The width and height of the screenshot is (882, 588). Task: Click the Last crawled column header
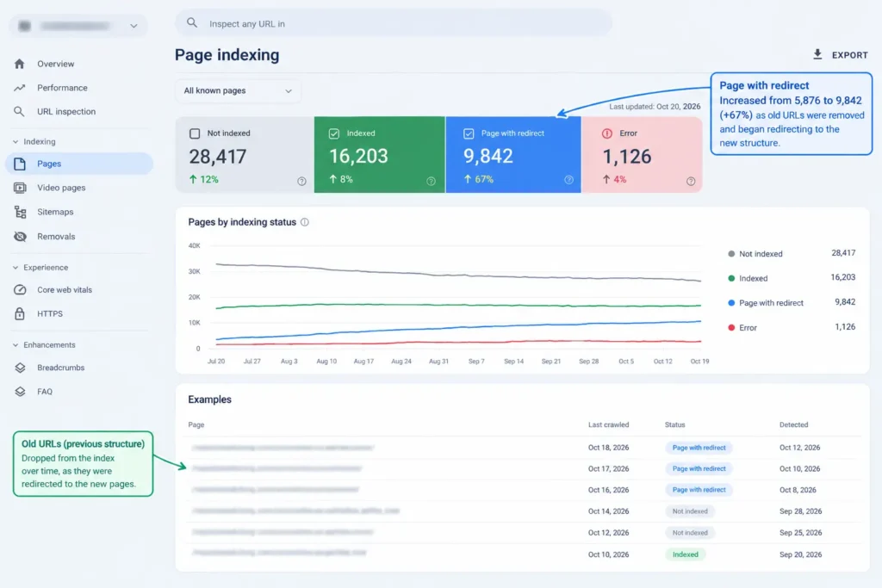[608, 425]
